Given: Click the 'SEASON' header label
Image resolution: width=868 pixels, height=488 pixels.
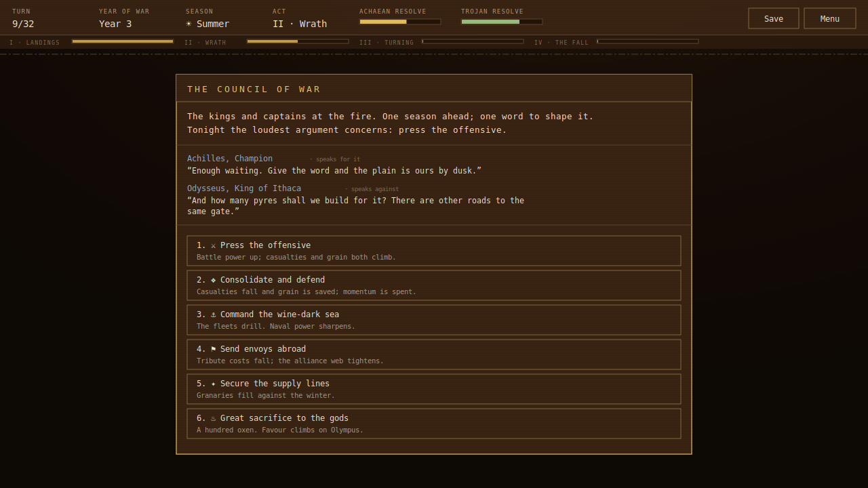Looking at the screenshot, I should (x=199, y=12).
